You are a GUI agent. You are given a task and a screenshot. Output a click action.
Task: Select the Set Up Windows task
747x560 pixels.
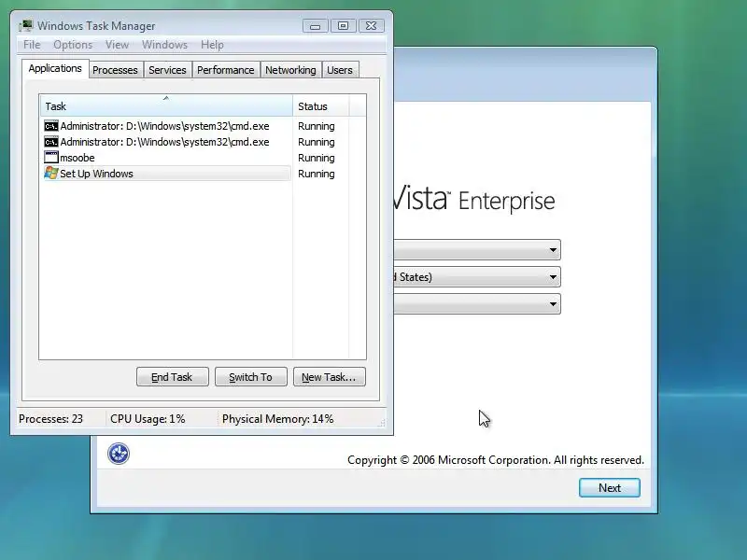pos(166,174)
